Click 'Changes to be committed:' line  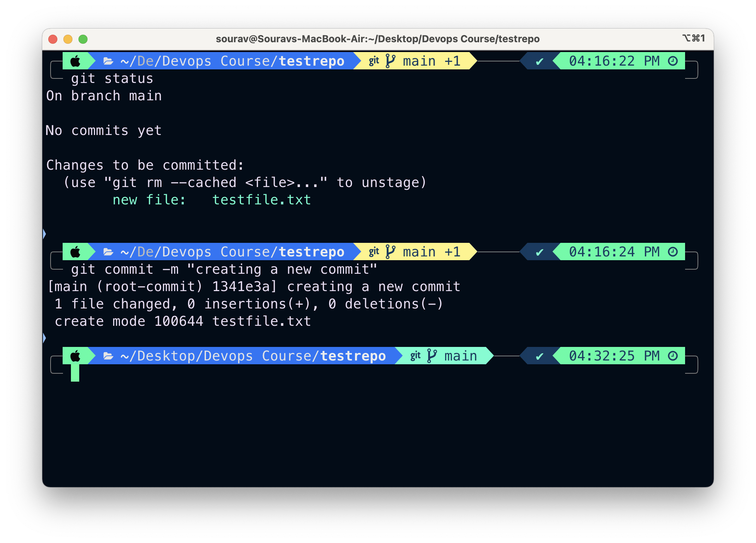[x=145, y=166]
